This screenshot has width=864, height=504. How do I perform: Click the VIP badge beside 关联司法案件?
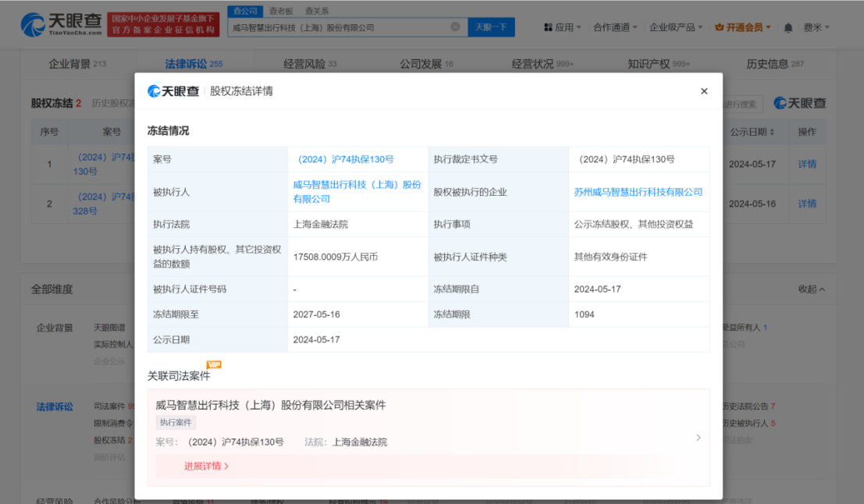214,365
